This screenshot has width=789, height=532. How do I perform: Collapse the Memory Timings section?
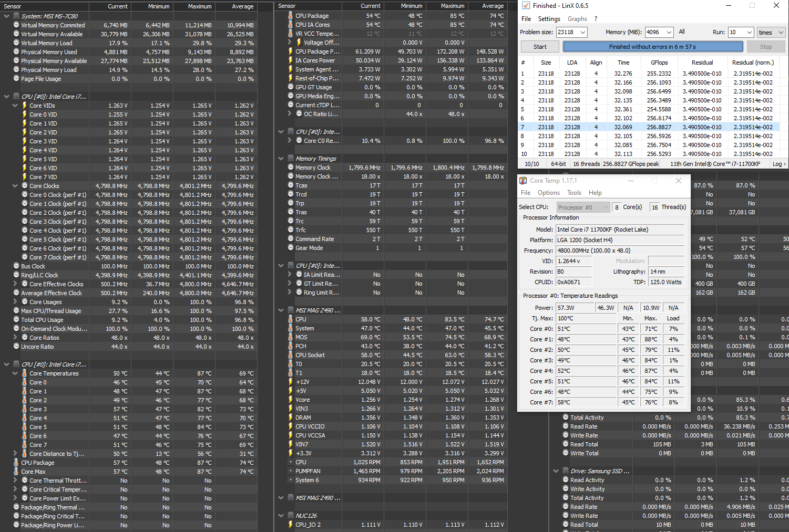pos(281,159)
